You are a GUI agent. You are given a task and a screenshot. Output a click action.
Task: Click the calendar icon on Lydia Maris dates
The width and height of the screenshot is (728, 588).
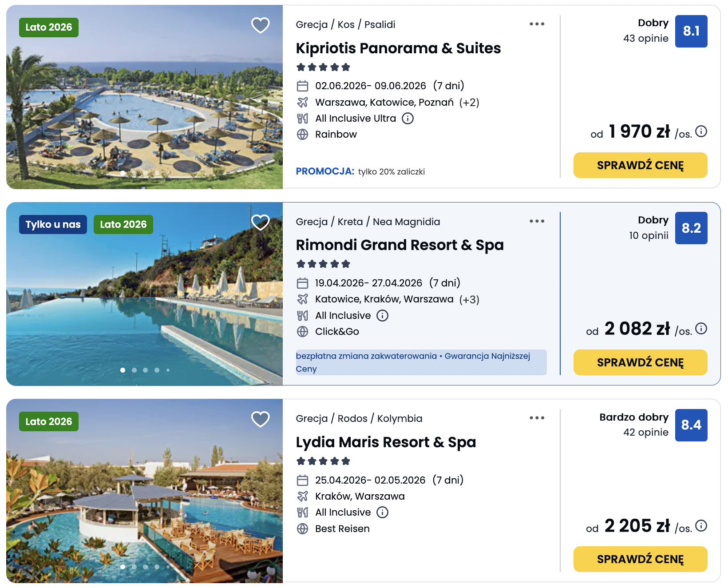(x=303, y=480)
